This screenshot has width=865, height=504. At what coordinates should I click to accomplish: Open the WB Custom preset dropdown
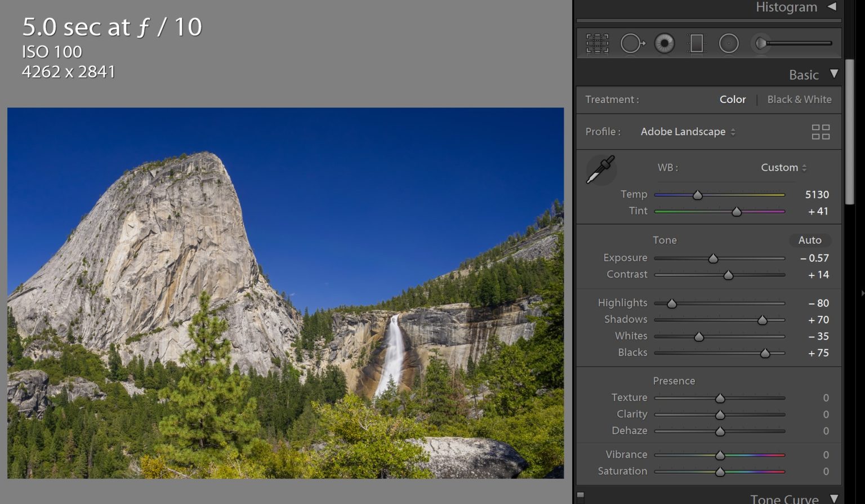click(783, 167)
